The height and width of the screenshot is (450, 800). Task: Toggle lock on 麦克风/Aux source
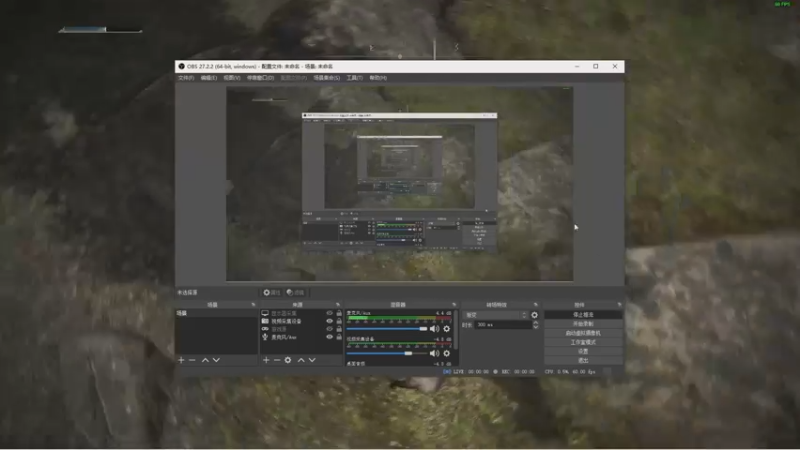tap(339, 337)
